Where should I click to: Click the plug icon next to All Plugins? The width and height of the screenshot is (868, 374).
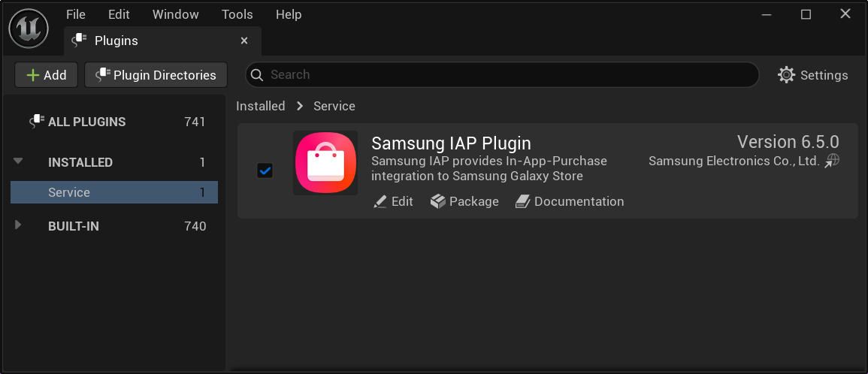click(x=37, y=122)
